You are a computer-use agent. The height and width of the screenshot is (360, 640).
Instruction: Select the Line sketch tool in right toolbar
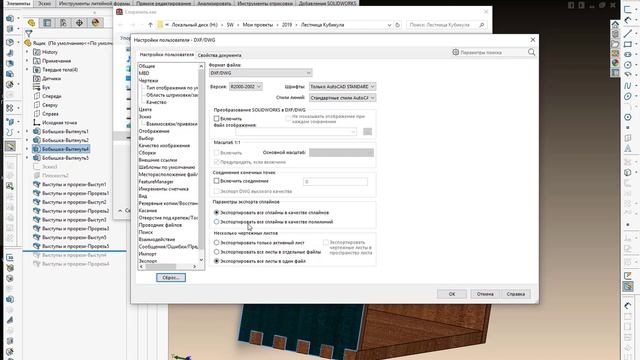(x=628, y=33)
